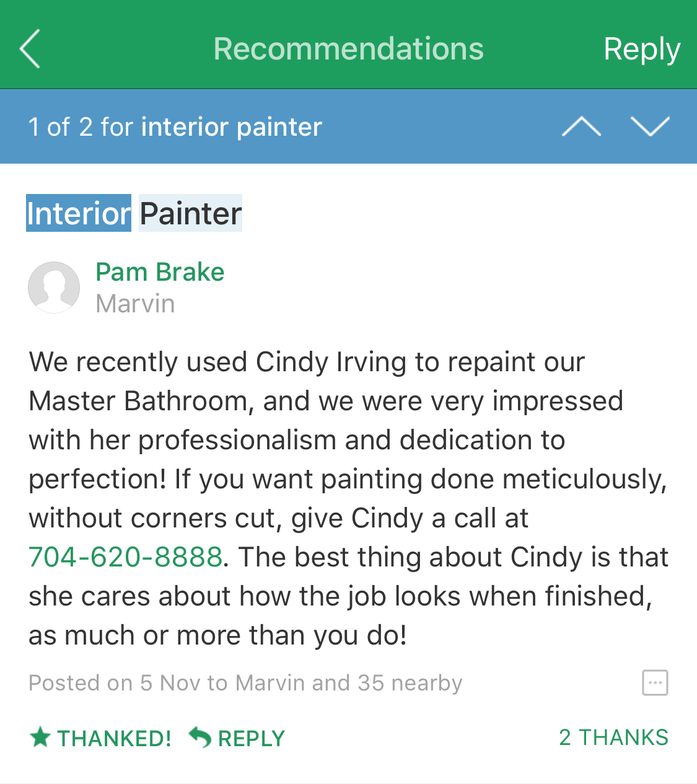Jump to next result with down chevron

[x=650, y=126]
